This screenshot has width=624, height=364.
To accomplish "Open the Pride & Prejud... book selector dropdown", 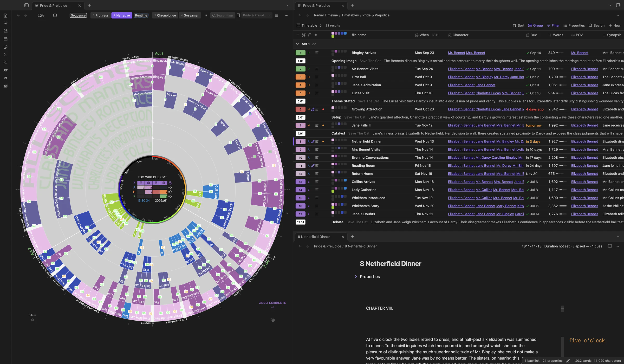I will tap(257, 15).
